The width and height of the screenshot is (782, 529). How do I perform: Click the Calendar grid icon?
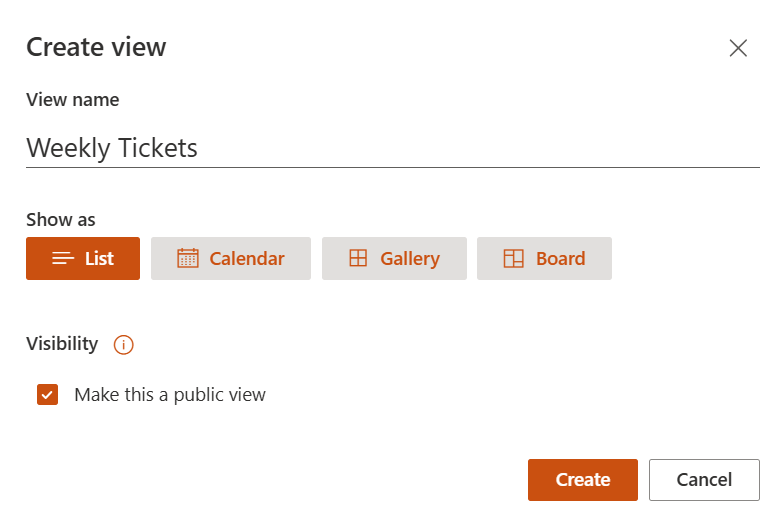pyautogui.click(x=188, y=258)
